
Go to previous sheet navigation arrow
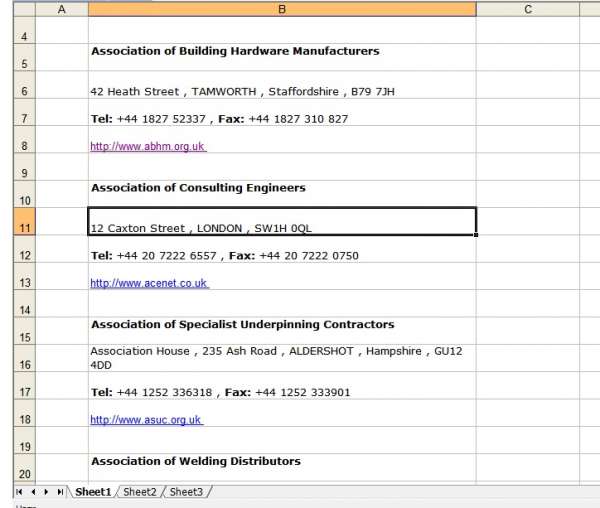pyautogui.click(x=33, y=492)
